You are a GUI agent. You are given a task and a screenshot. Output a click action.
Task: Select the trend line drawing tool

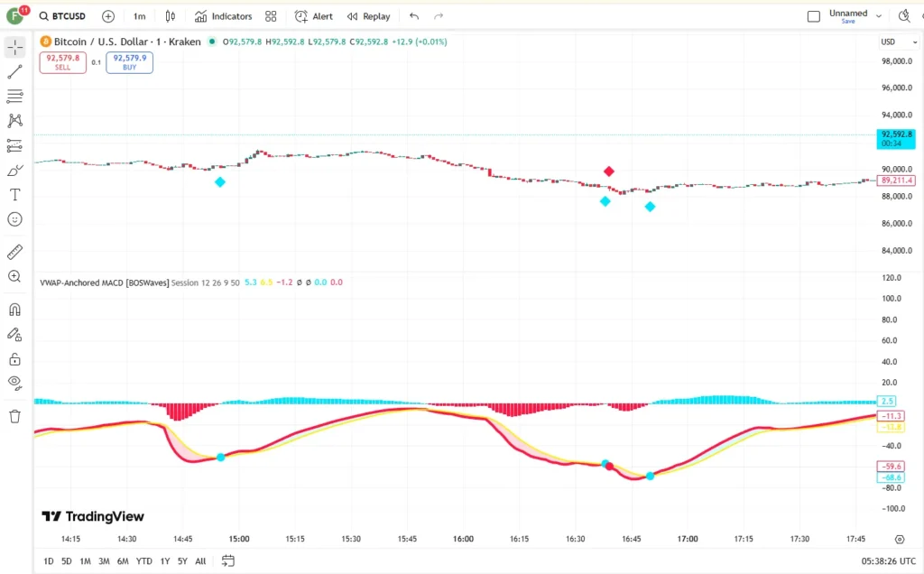coord(14,72)
